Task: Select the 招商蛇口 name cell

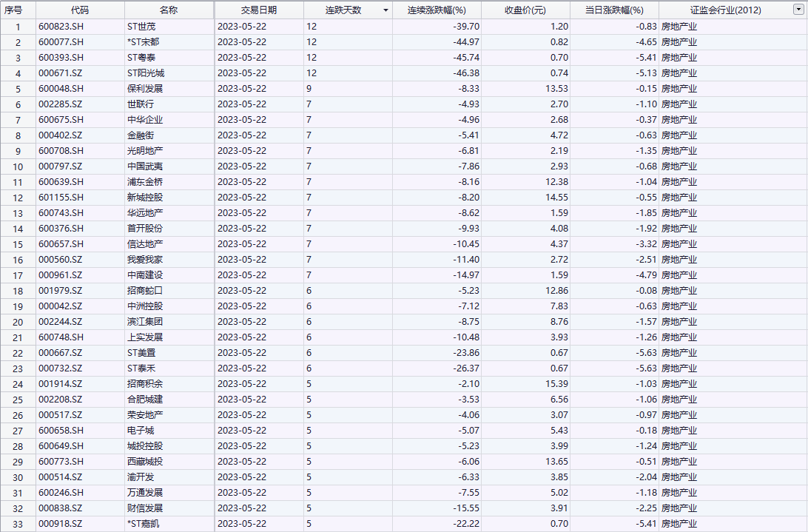Action: coord(145,291)
